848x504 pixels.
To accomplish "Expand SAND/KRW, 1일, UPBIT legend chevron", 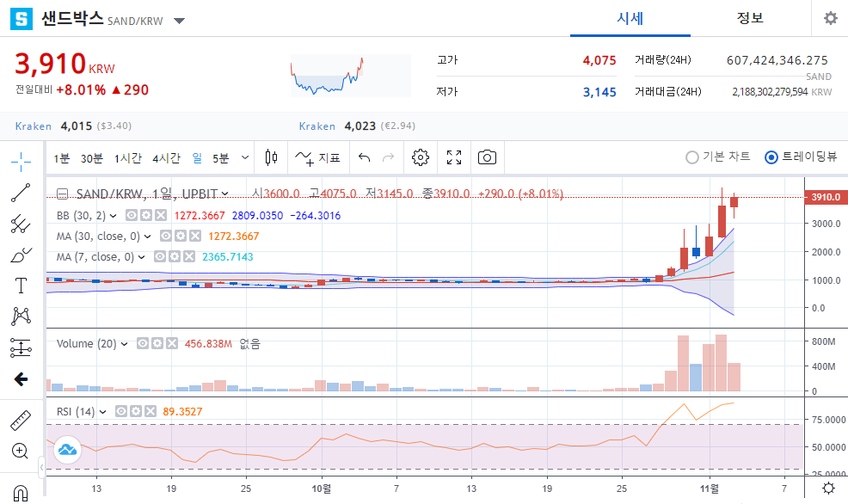I will [x=225, y=194].
